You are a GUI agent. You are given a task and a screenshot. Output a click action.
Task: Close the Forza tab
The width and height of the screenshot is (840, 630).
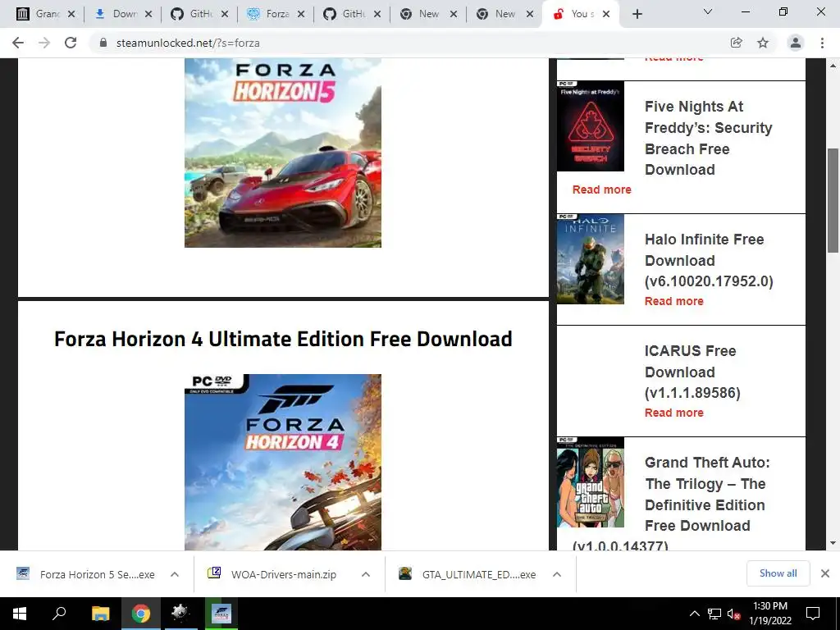point(301,15)
